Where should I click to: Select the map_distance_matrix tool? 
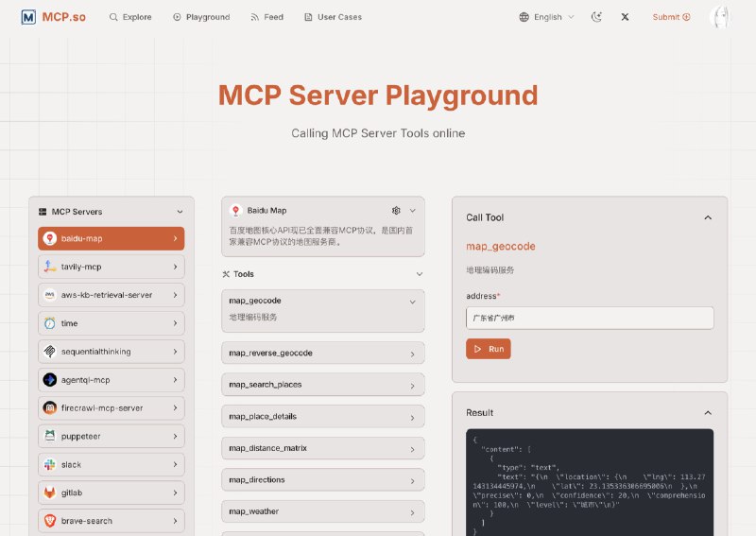[323, 448]
